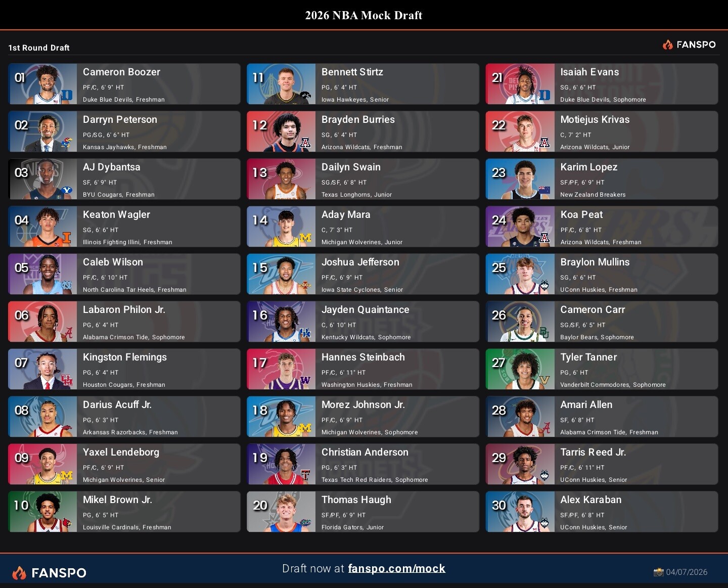The width and height of the screenshot is (728, 588).
Task: Click the Iowa Hawkeyes logo on Bennett Stirtz's card
Action: click(x=305, y=95)
